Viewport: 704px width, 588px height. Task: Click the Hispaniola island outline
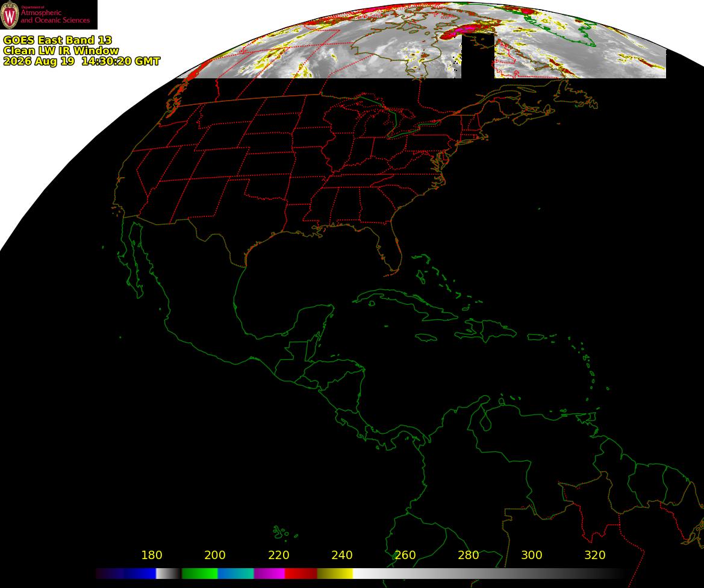(486, 330)
